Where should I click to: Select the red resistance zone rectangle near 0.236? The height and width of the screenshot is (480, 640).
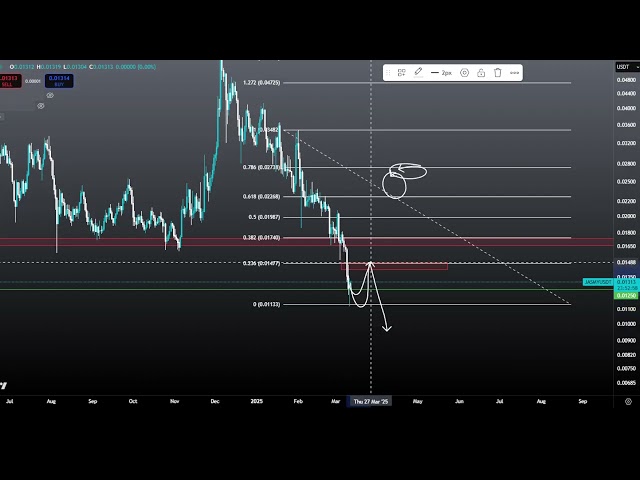pyautogui.click(x=394, y=266)
